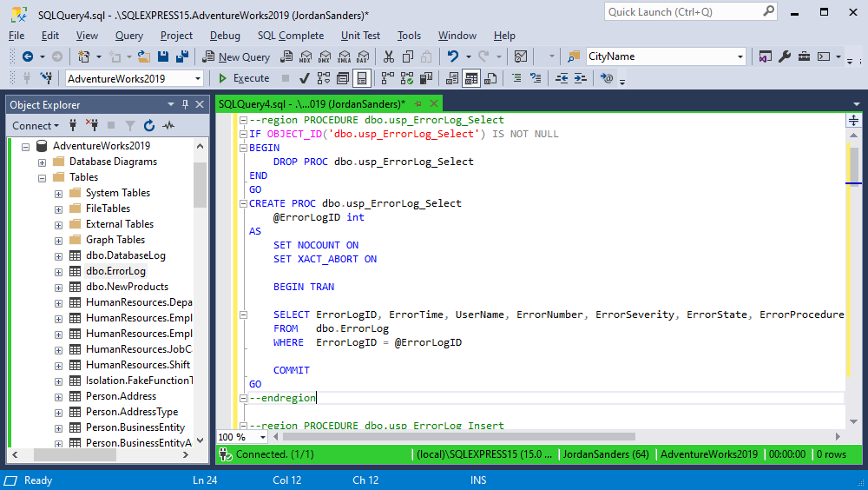Screen dimensions: 868x490
Task: Click the editor horizontal scrollbar thumb
Action: pos(458,437)
